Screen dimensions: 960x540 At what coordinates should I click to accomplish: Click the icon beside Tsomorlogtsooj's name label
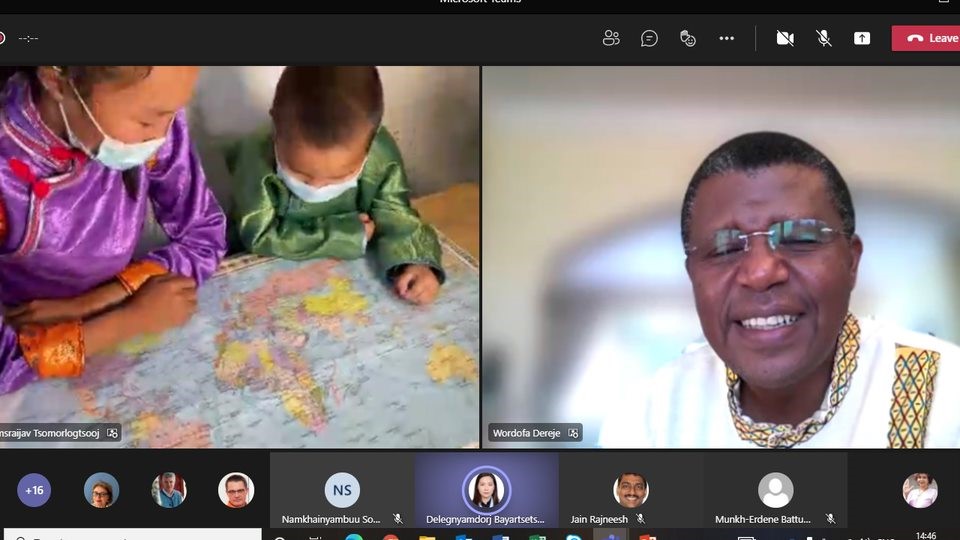click(112, 433)
